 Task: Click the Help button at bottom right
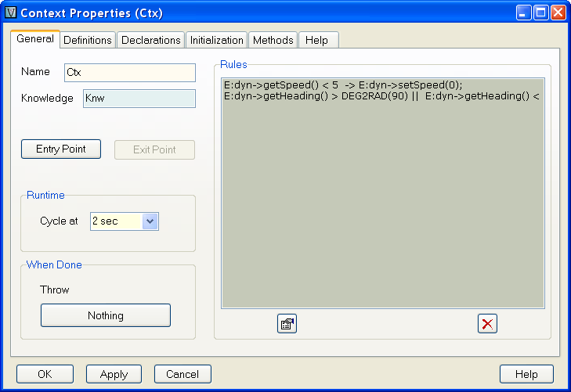coord(526,374)
